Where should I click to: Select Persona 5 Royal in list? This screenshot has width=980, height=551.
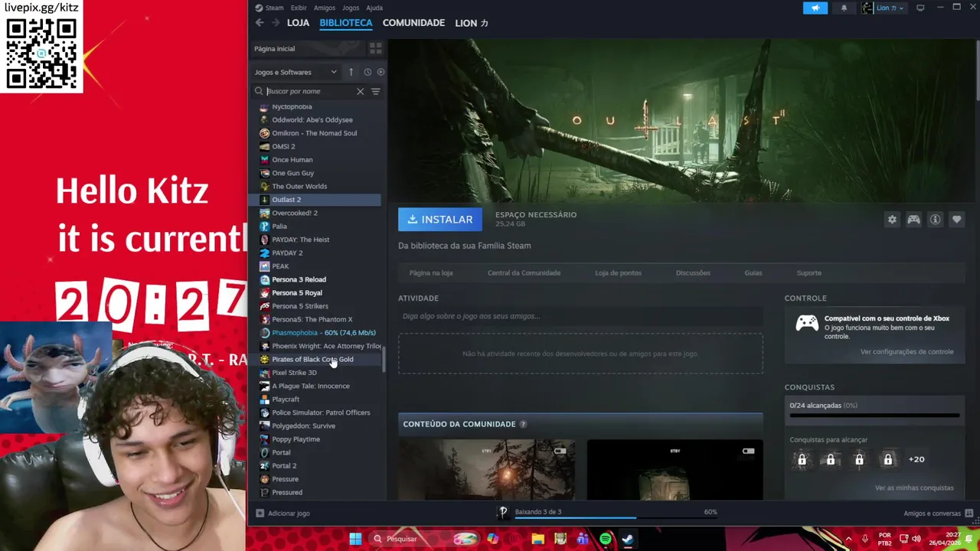[x=314, y=292]
